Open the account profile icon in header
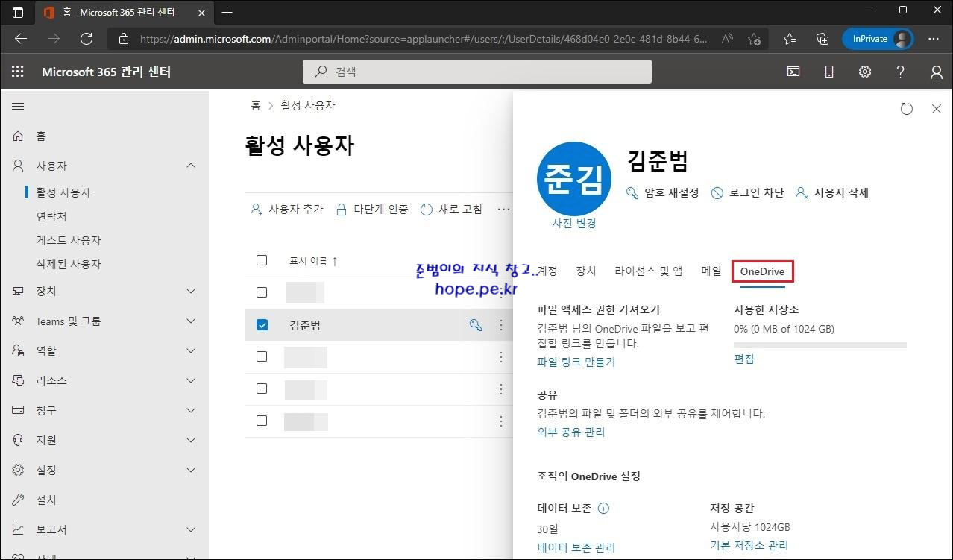Image resolution: width=953 pixels, height=560 pixels. click(x=937, y=72)
